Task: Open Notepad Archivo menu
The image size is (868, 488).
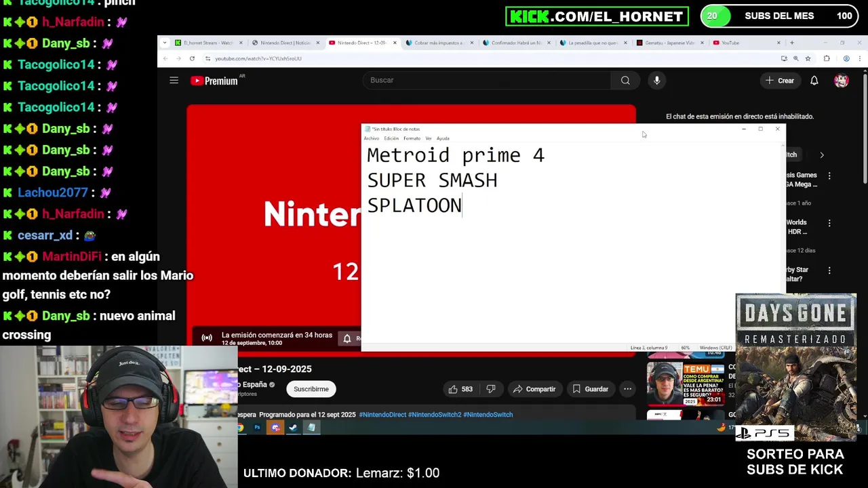Action: point(372,138)
